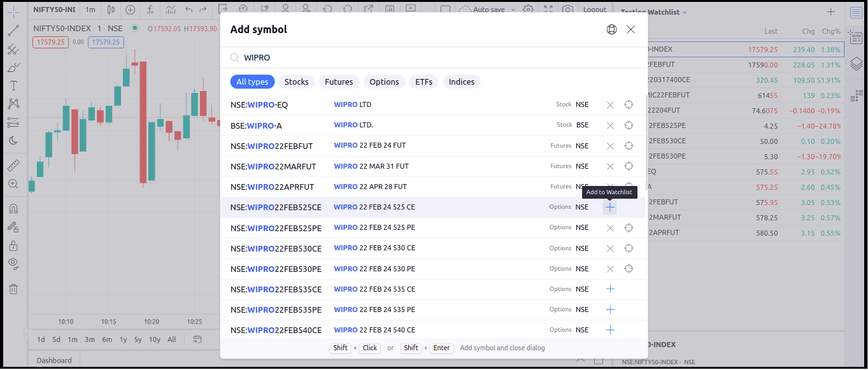Open the fx indicators menu
868x370 pixels.
(150, 10)
